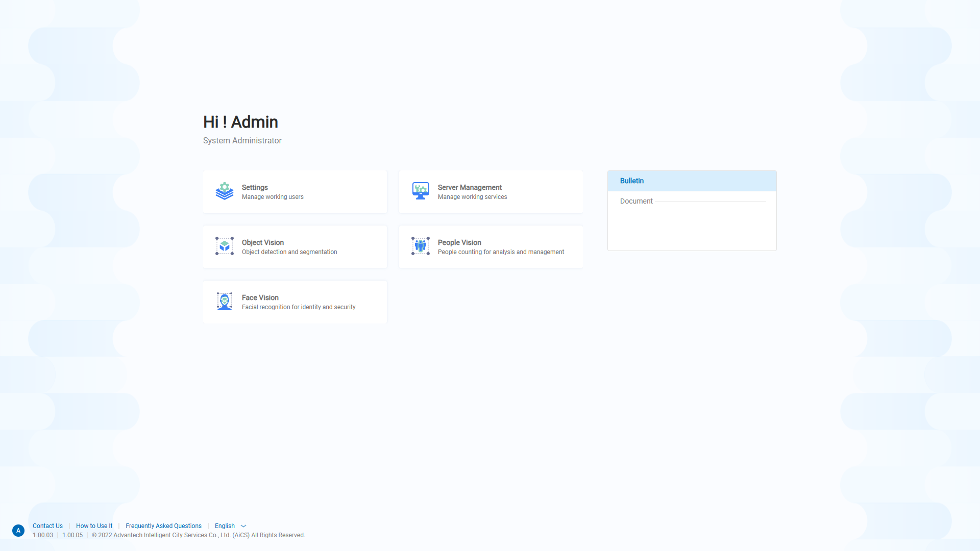Open the Settings card title
This screenshot has height=551, width=980.
(255, 188)
